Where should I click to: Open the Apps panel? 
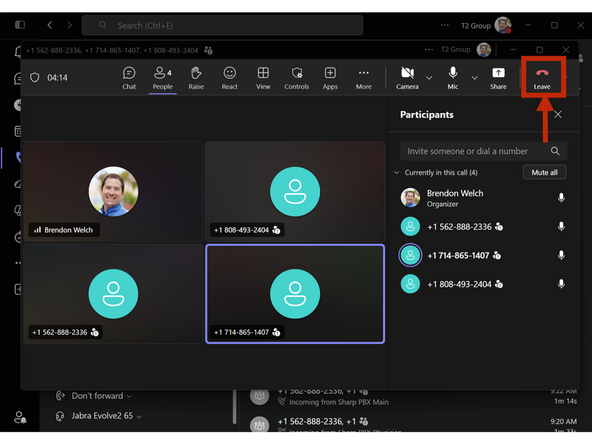pos(330,78)
